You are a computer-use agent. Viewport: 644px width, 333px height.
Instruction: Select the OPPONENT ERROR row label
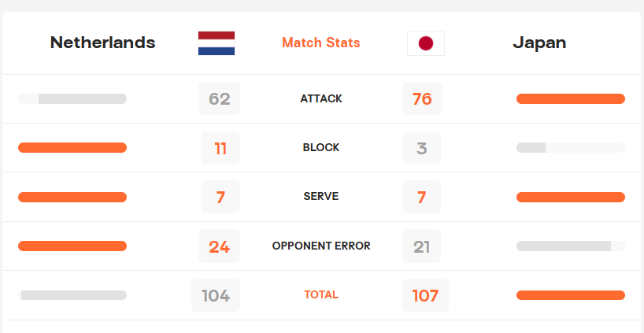321,246
